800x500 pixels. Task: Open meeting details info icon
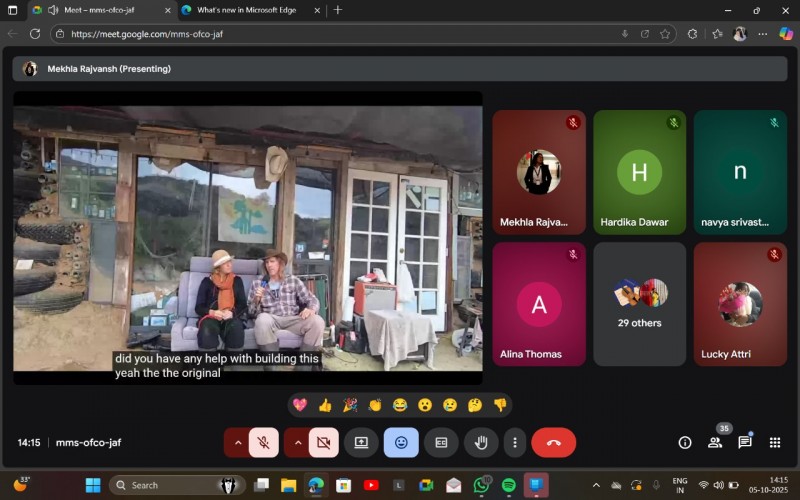(685, 442)
